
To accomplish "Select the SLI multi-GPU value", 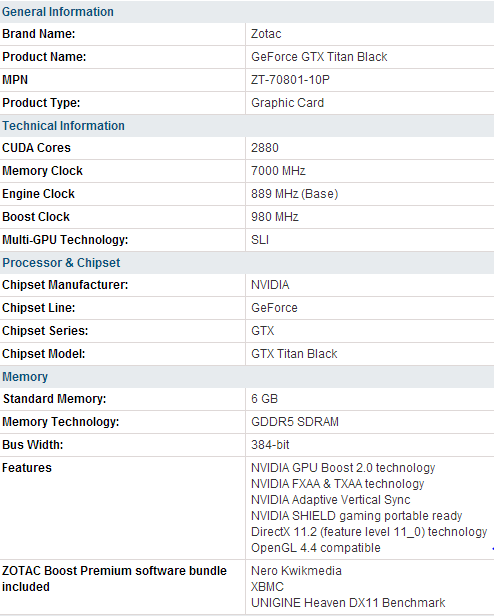I will [x=260, y=240].
